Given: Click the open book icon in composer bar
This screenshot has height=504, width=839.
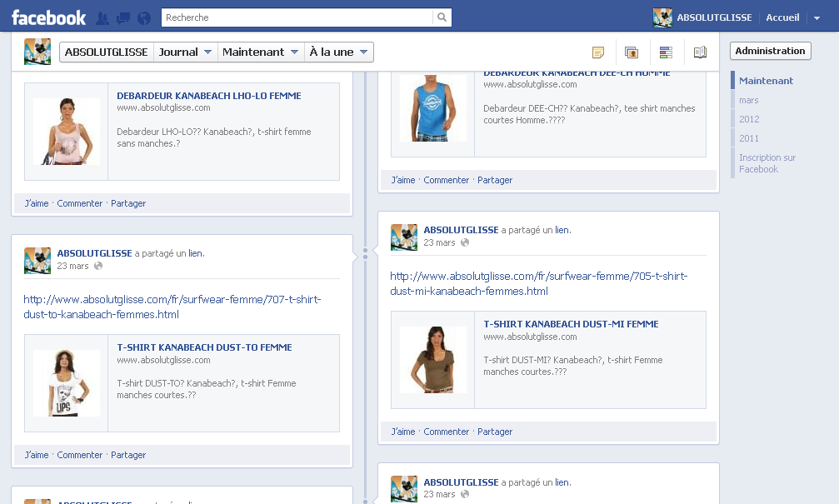Looking at the screenshot, I should 700,52.
